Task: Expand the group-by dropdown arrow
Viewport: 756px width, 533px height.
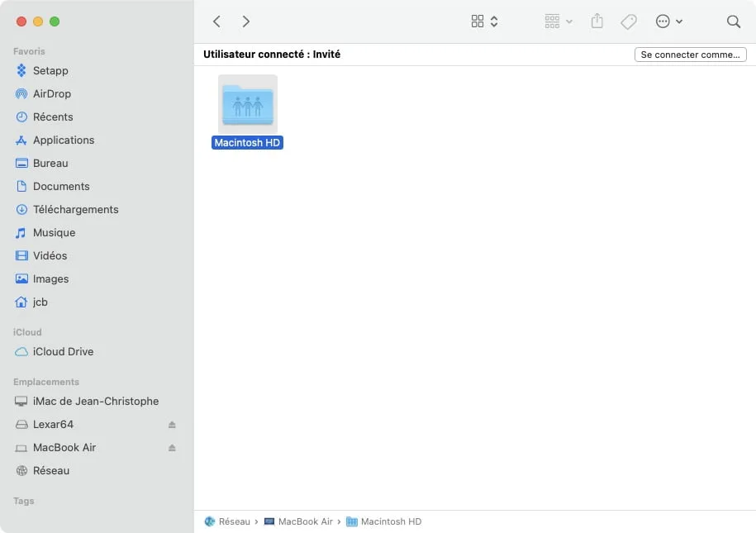Action: [x=569, y=21]
